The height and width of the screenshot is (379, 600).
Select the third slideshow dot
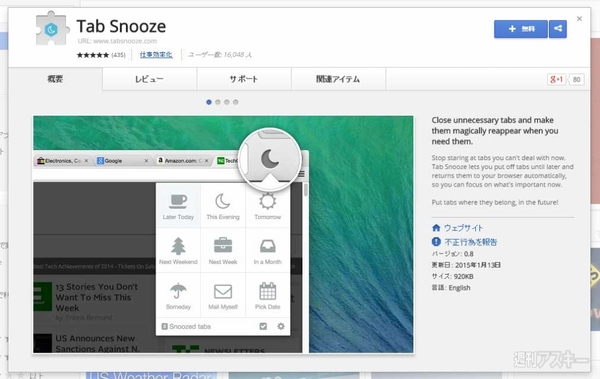tap(227, 102)
